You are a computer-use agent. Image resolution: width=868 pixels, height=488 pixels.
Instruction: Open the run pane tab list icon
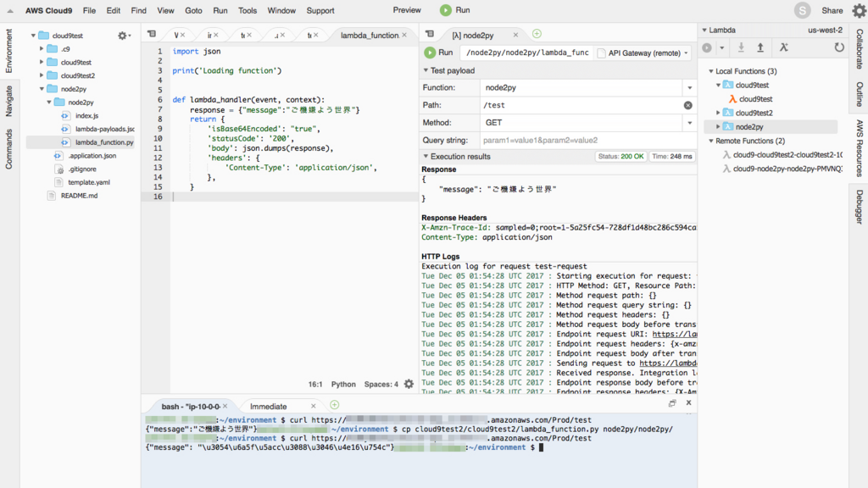point(430,34)
